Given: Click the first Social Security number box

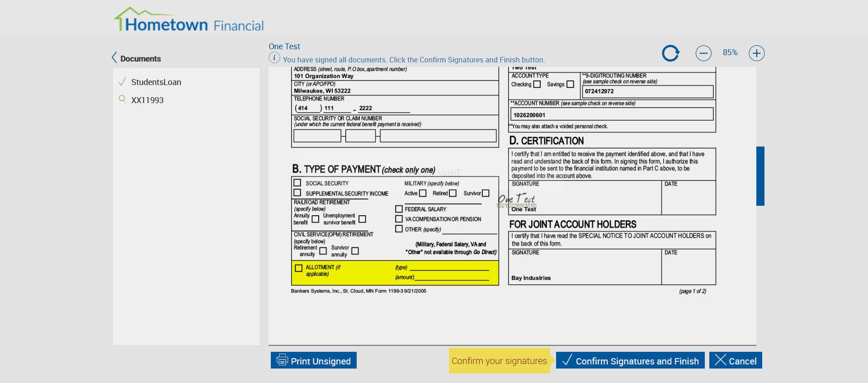Looking at the screenshot, I should [x=317, y=136].
